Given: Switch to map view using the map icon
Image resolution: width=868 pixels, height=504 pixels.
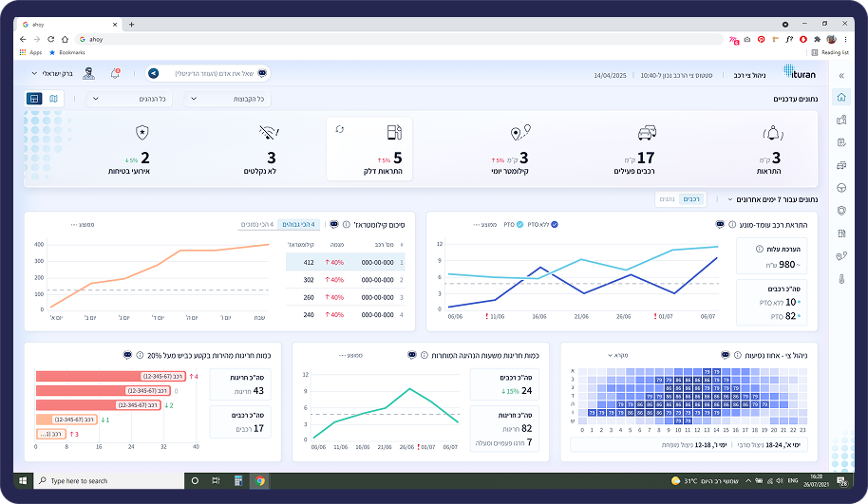Looking at the screenshot, I should pos(53,99).
